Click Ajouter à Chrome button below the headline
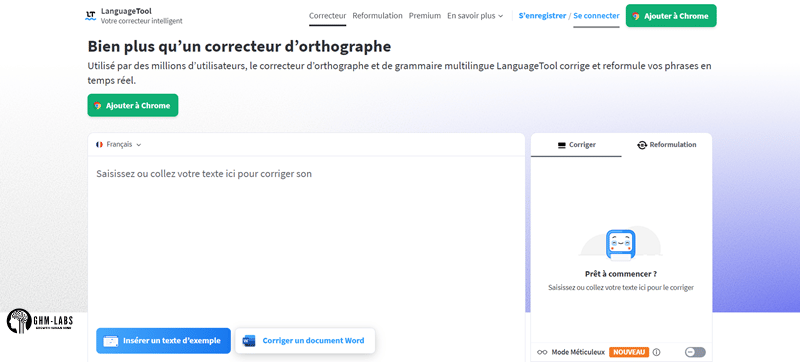 [133, 105]
